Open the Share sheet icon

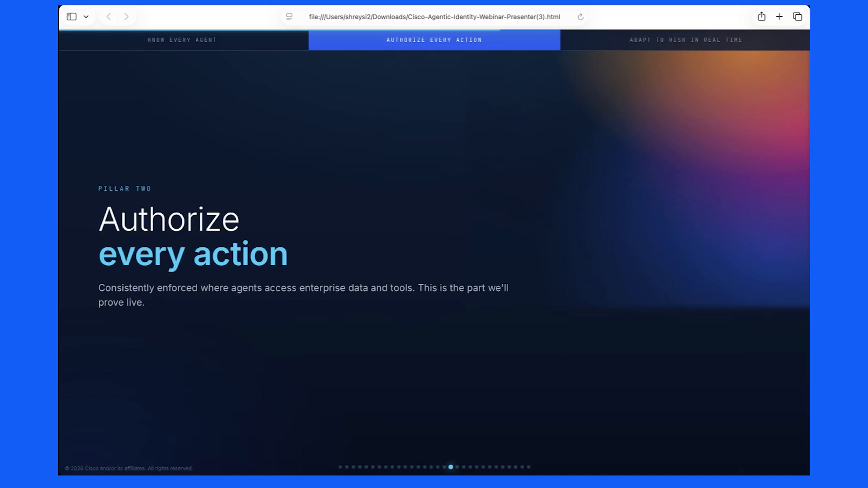click(762, 17)
